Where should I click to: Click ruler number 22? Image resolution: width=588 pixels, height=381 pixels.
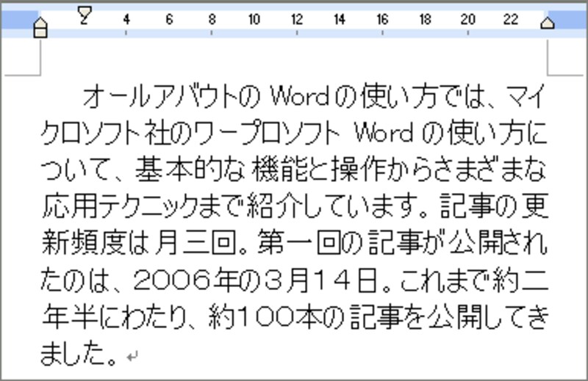tap(510, 20)
